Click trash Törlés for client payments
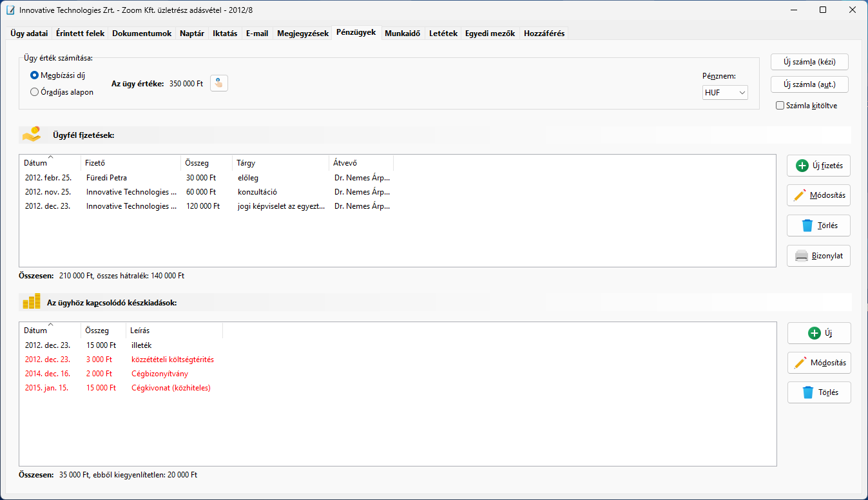Screen dimensions: 868x500 point(818,226)
